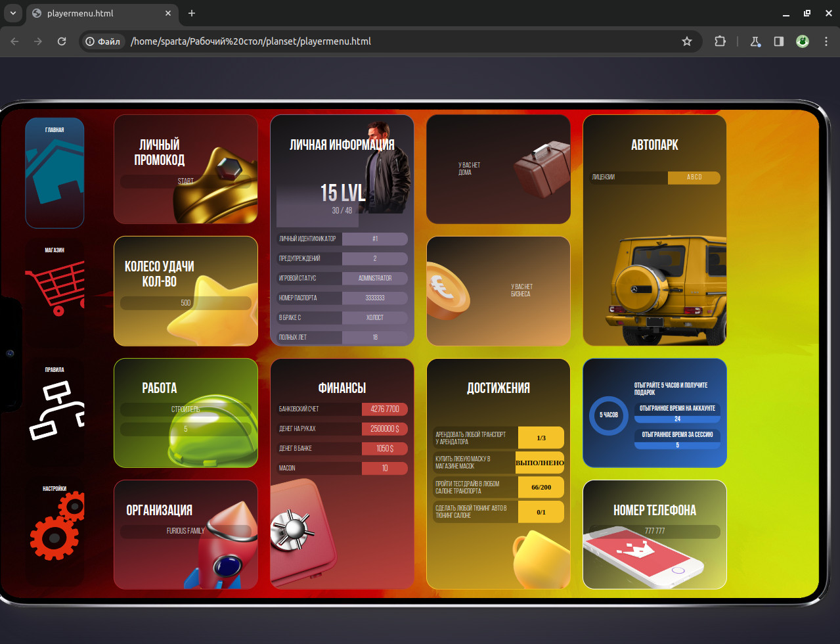The image size is (840, 644).
Task: Go back in browser history
Action: (x=14, y=41)
